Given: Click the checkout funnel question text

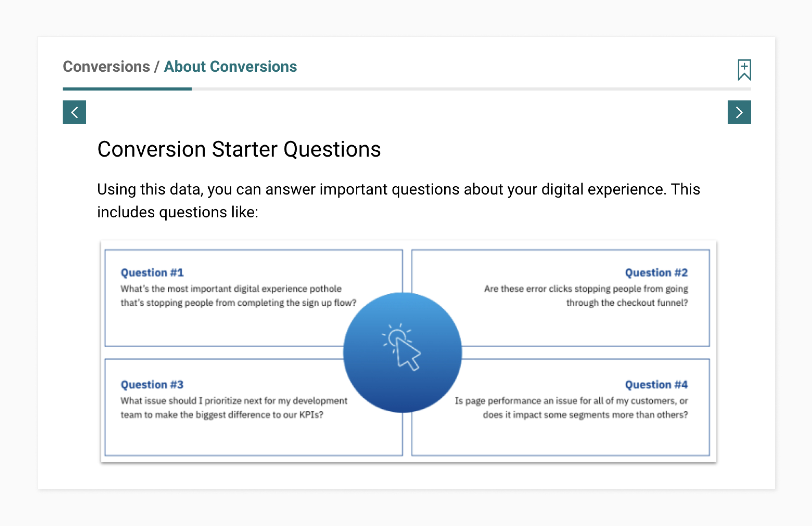Looking at the screenshot, I should pyautogui.click(x=586, y=295).
